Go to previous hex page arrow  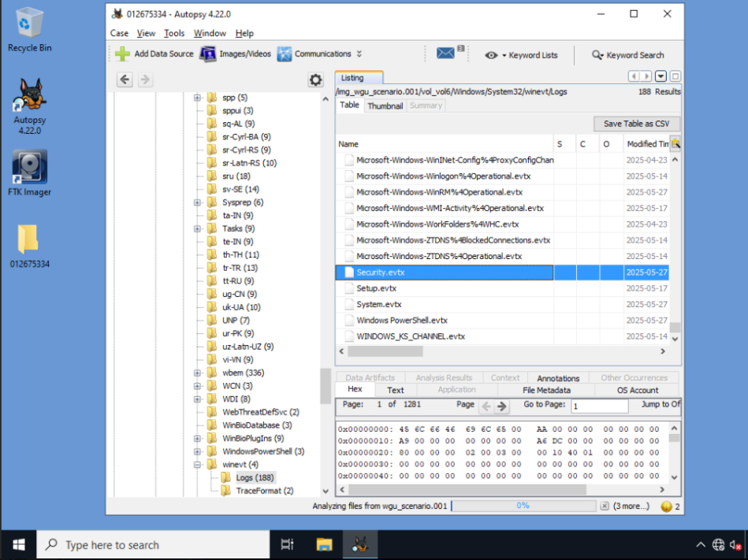(x=486, y=406)
